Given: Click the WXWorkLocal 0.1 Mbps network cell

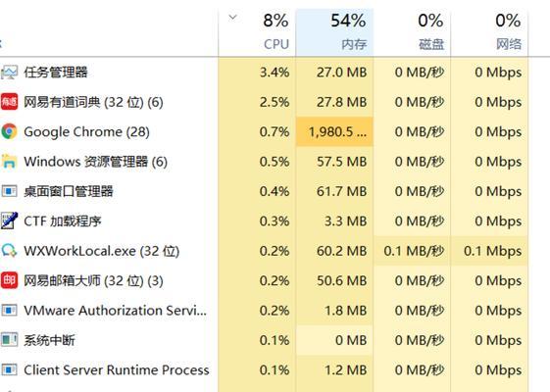Looking at the screenshot, I should click(489, 251).
